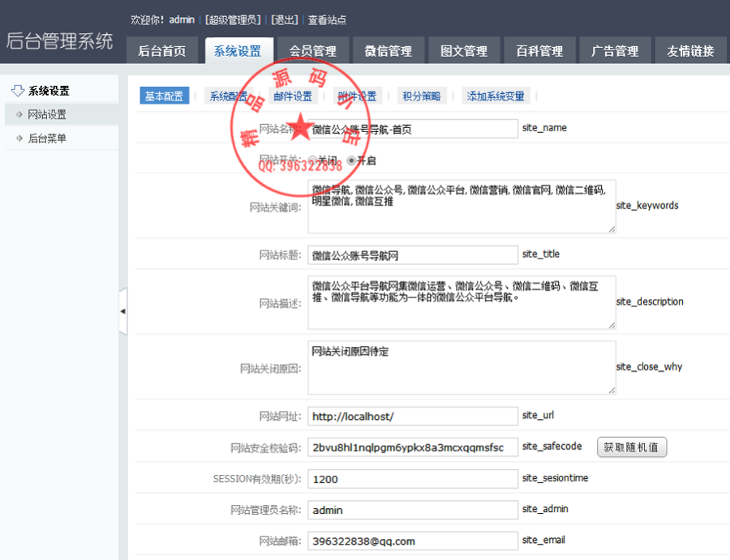730x560 pixels.
Task: Open the 微信管理 tab
Action: click(x=389, y=50)
